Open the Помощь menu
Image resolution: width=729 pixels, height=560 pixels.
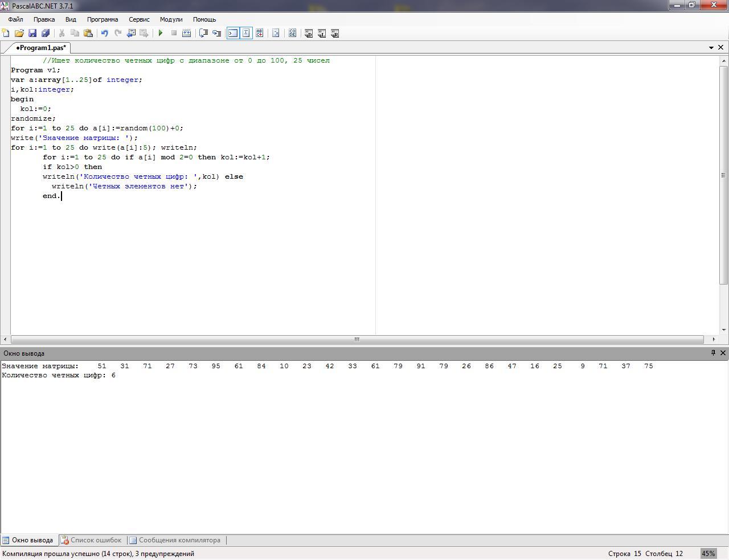click(x=204, y=19)
